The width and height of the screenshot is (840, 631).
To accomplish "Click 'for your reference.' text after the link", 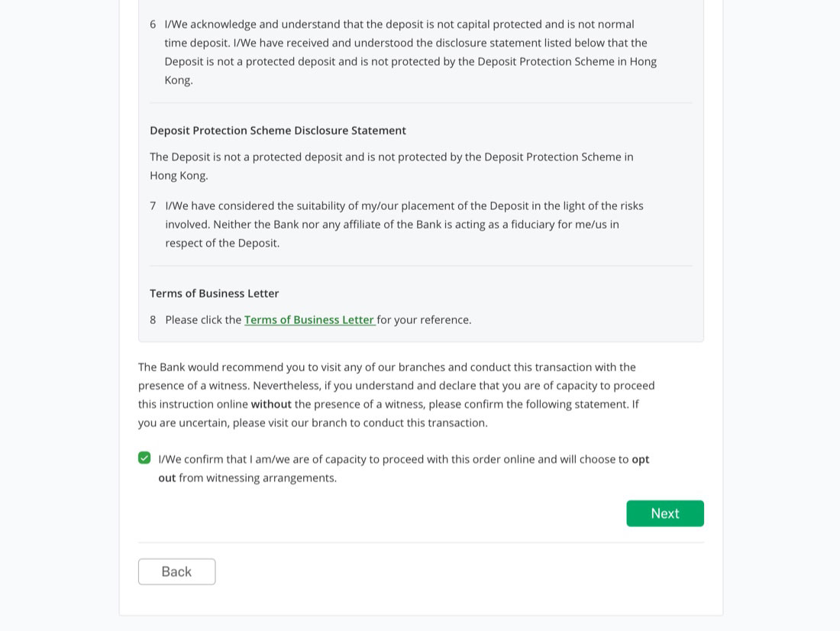I will 425,320.
